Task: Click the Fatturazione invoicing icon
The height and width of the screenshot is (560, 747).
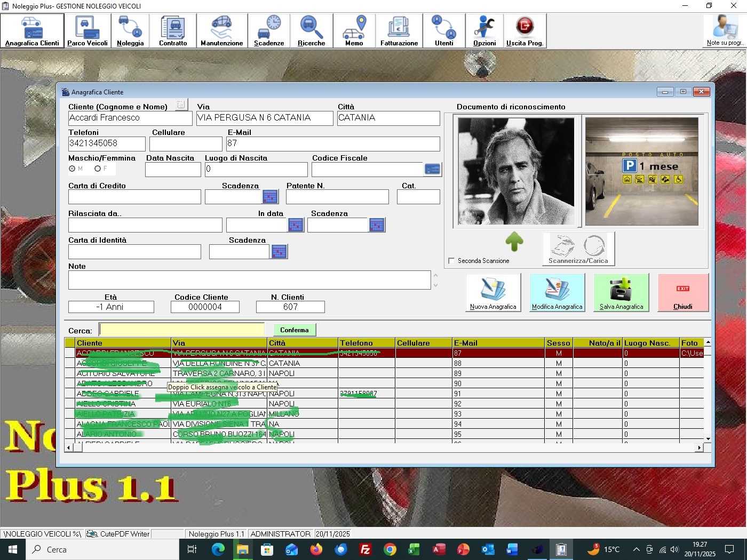Action: tap(399, 31)
